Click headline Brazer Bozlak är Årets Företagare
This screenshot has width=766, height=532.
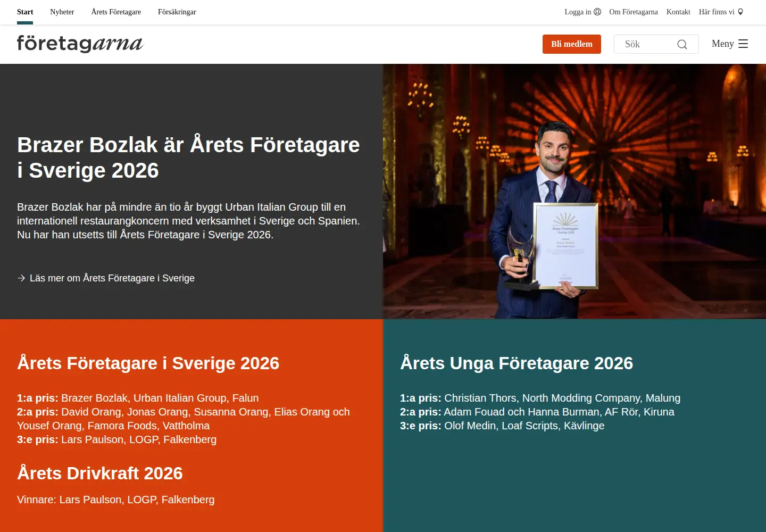tap(188, 157)
